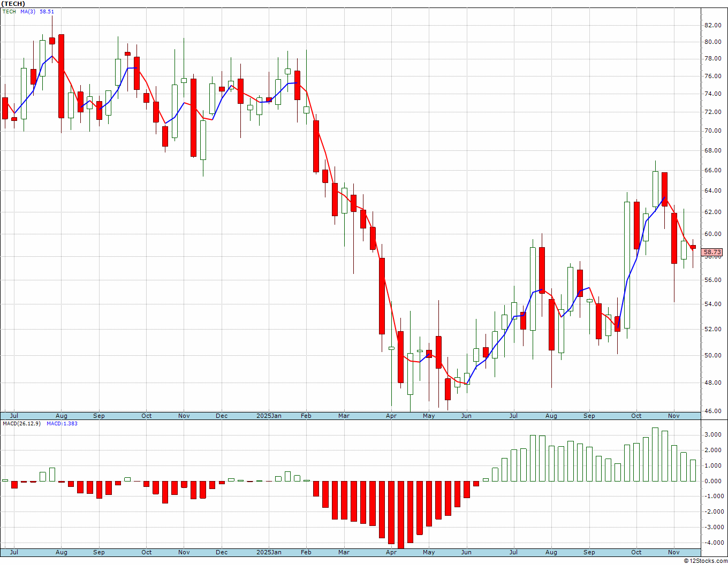The height and width of the screenshot is (565, 728).
Task: Click 2025Jan on the price chart time axis
Action: (269, 416)
